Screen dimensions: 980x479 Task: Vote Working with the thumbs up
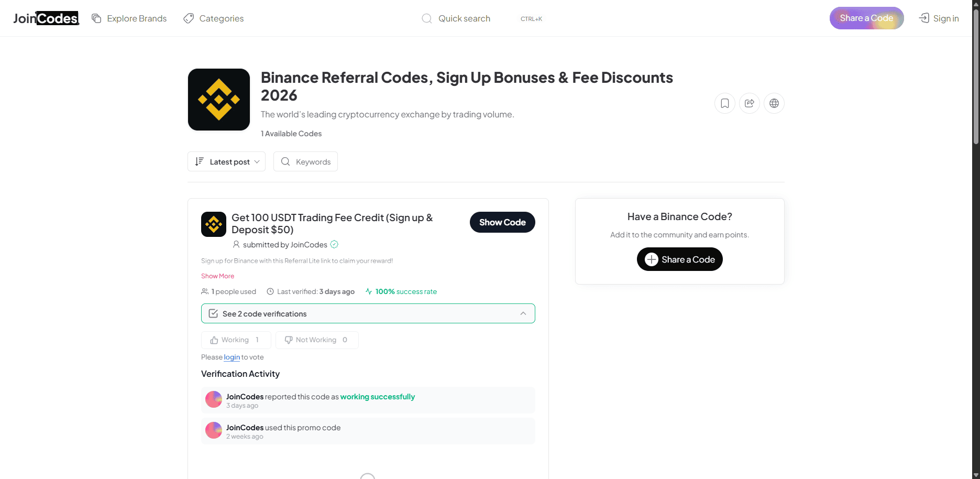pyautogui.click(x=236, y=340)
